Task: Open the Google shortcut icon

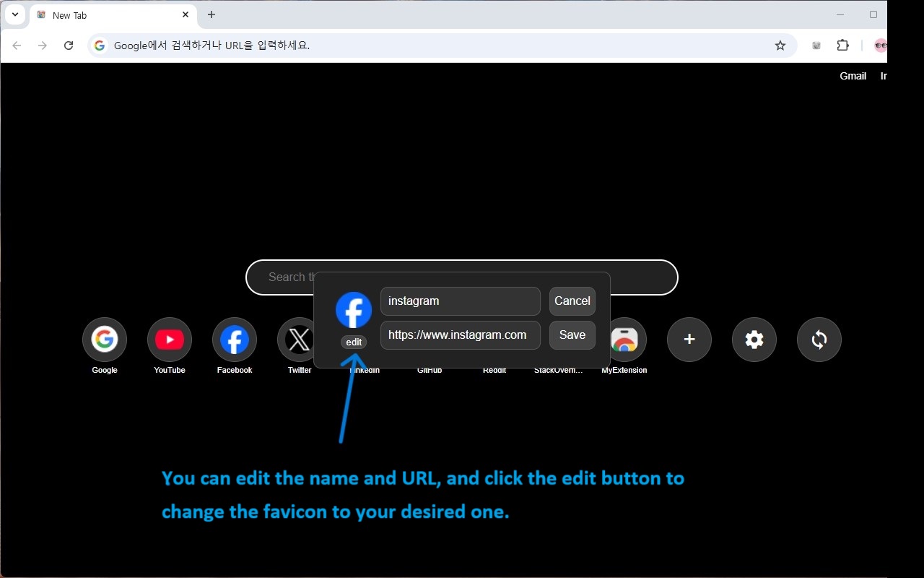Action: tap(105, 340)
